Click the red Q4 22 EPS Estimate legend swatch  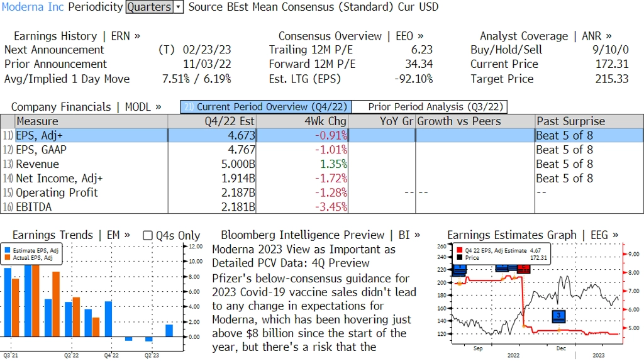[460, 250]
